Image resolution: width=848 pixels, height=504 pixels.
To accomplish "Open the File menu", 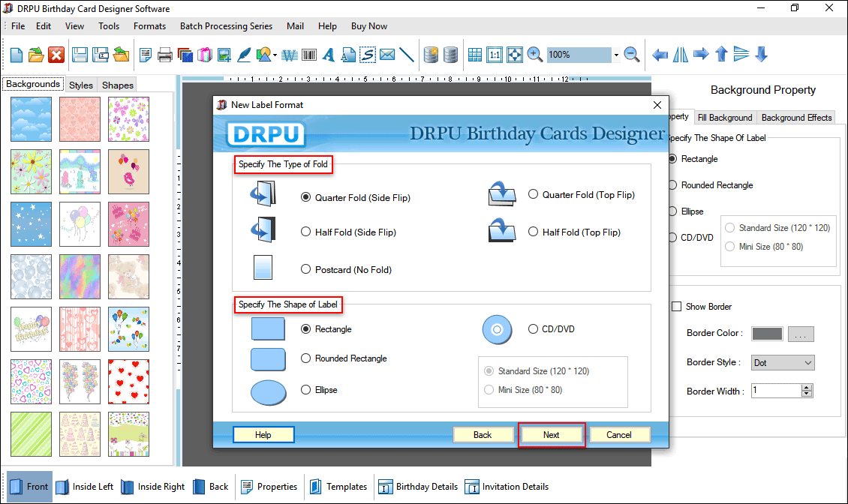I will [x=18, y=26].
